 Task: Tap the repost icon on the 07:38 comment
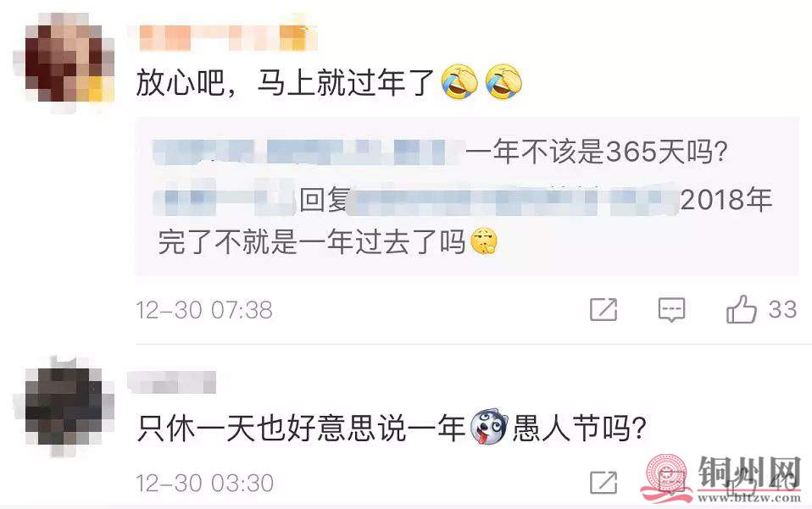click(x=603, y=309)
